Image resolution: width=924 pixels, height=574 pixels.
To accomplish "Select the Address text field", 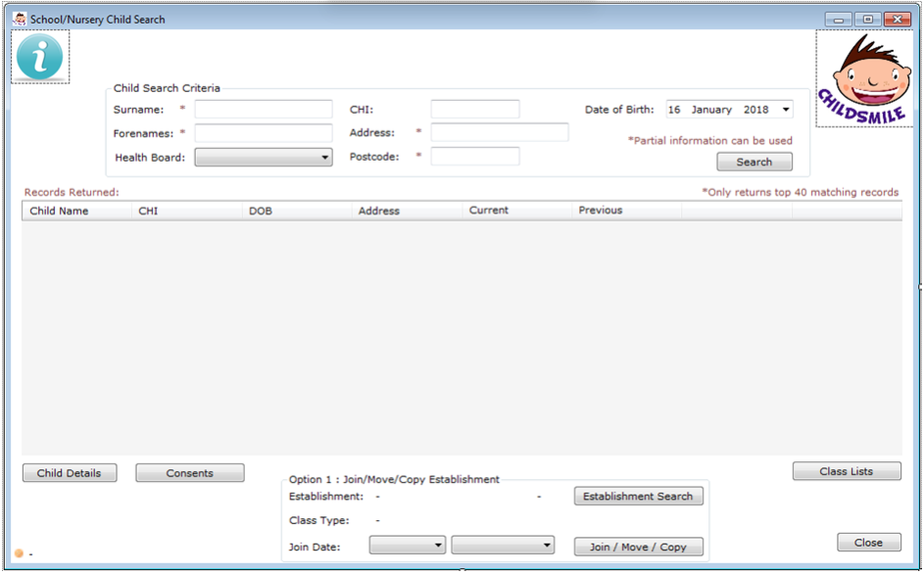I will click(x=500, y=132).
